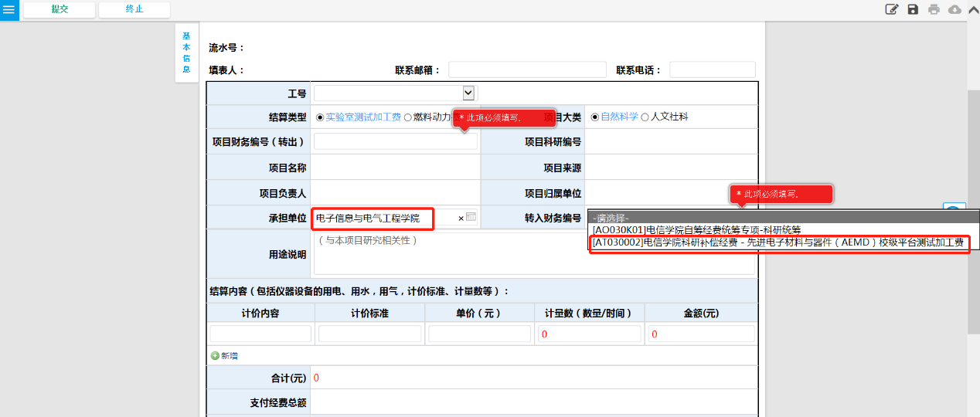Click the cloud download icon
The height and width of the screenshot is (417, 980).
pyautogui.click(x=954, y=9)
